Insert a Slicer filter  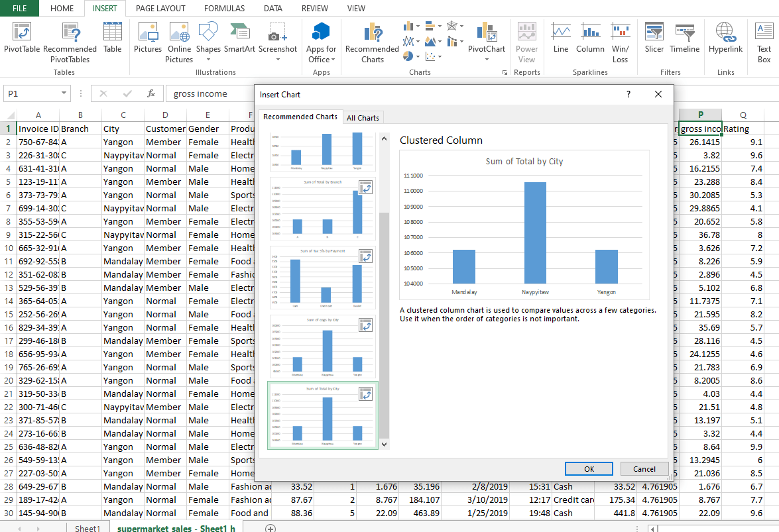point(654,42)
